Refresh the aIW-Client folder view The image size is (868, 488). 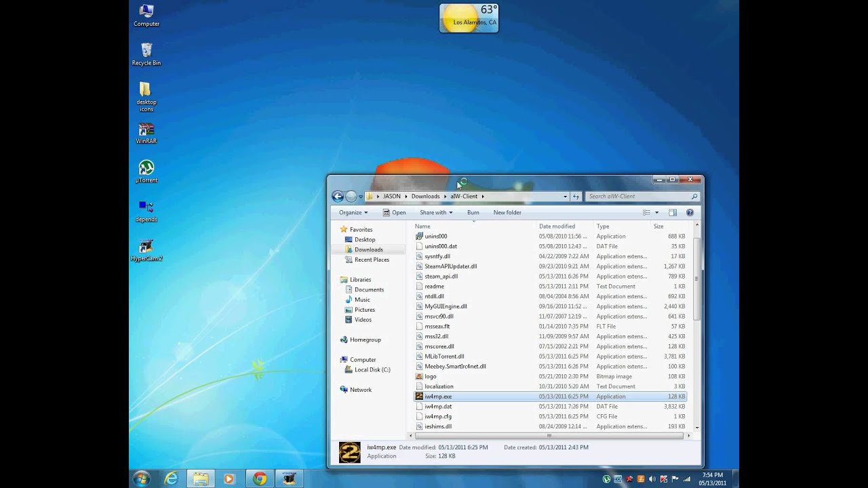pos(576,197)
